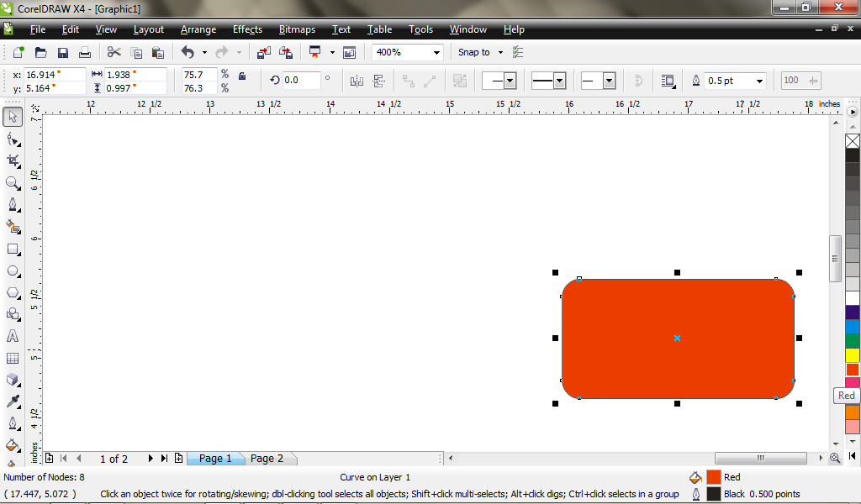Copy the selected object

(135, 53)
